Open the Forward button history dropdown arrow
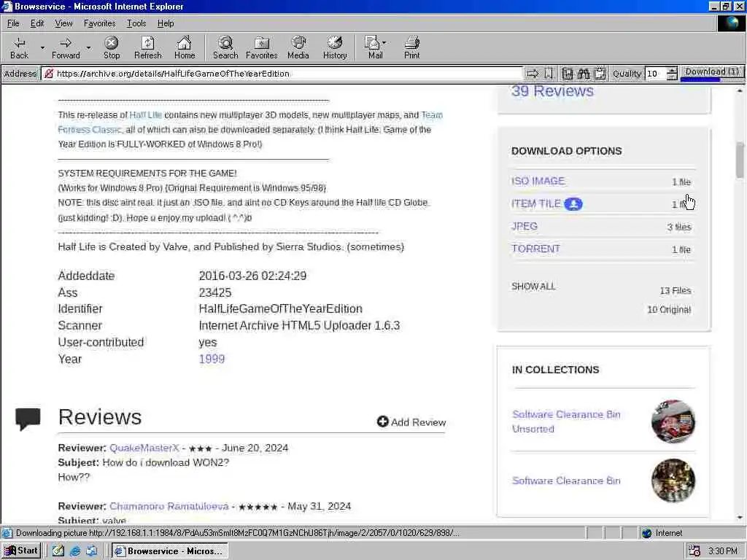Screen dimensions: 747x560 pyautogui.click(x=88, y=47)
